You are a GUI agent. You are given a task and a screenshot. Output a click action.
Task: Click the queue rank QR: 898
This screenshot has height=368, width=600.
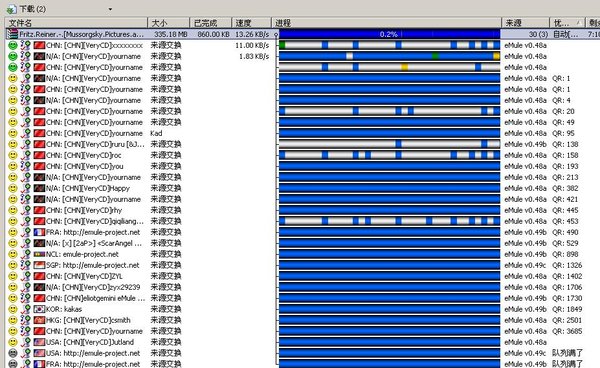click(566, 254)
